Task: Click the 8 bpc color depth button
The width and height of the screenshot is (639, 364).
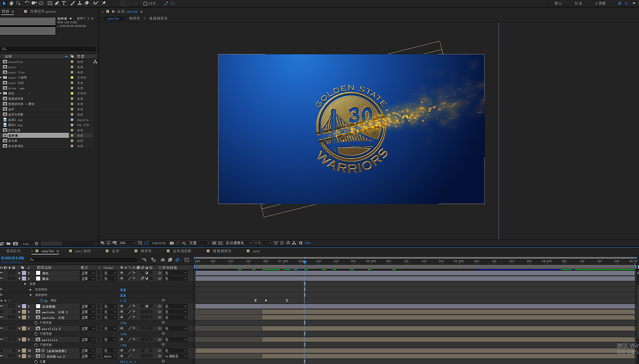Action: pos(26,243)
